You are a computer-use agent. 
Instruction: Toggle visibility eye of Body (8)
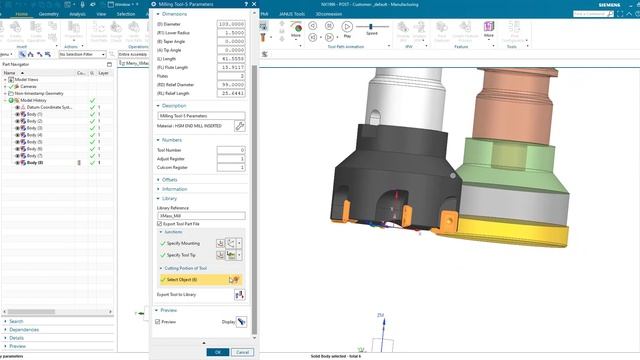(x=17, y=162)
